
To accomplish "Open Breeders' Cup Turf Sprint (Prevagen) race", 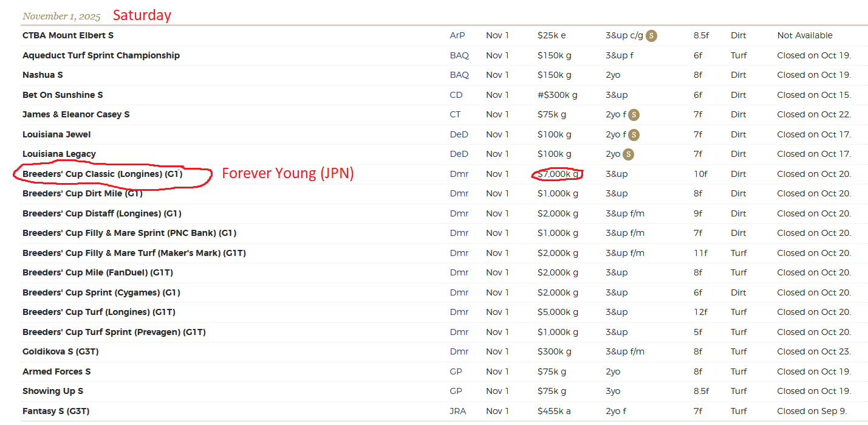I will pos(114,332).
